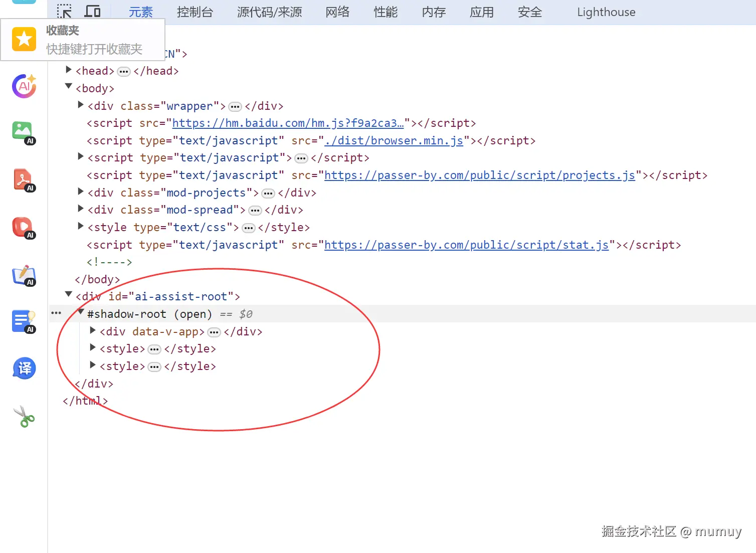The image size is (756, 553).
Task: Open the AI assistant sidebar icon
Action: [x=24, y=86]
